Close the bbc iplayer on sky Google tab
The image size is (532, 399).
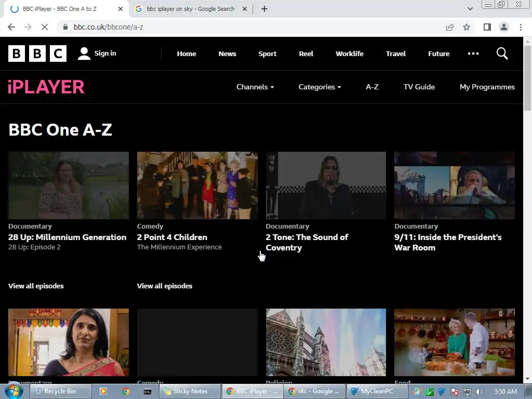pyautogui.click(x=244, y=9)
